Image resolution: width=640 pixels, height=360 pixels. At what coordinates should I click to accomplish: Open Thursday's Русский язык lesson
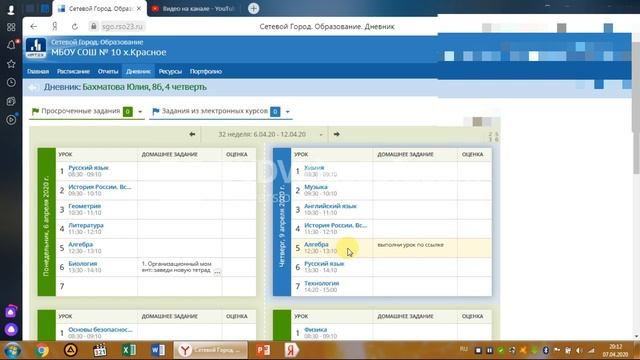pyautogui.click(x=324, y=264)
